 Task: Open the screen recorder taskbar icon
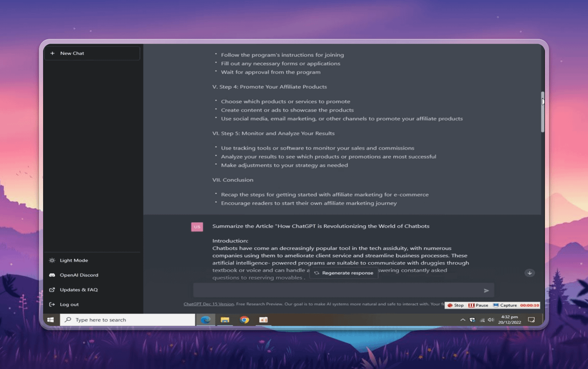pyautogui.click(x=264, y=320)
